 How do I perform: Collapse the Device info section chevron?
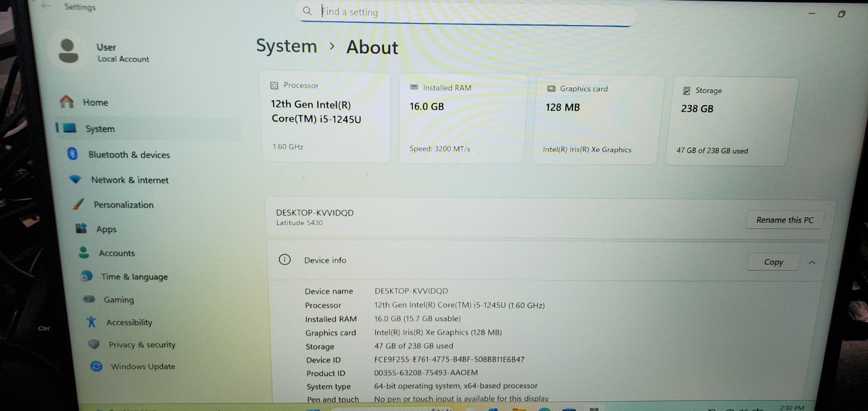click(x=812, y=262)
